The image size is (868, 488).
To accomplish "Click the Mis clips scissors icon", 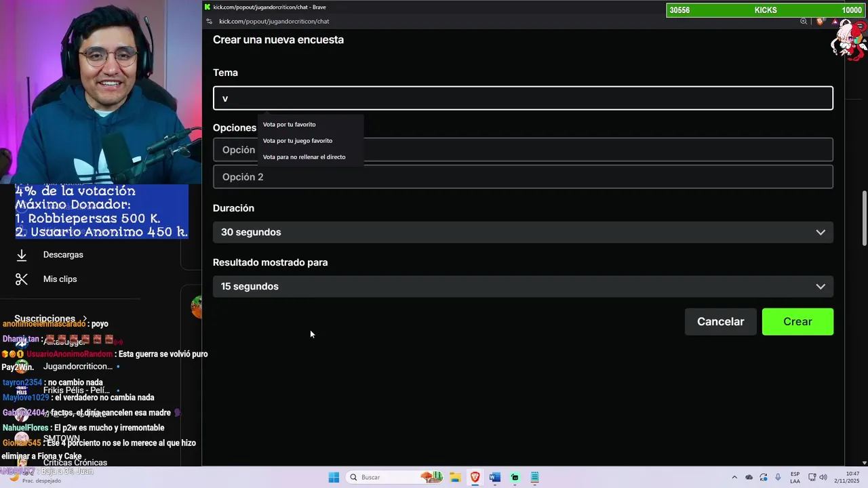I will click(22, 279).
